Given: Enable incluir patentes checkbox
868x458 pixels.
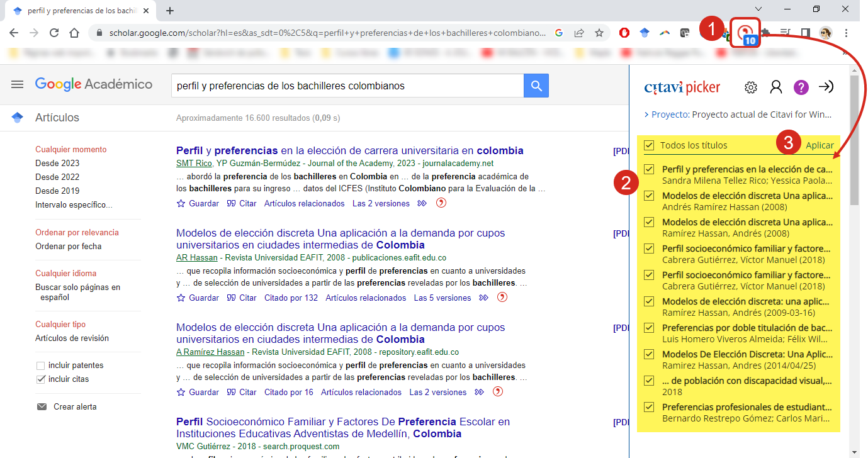Looking at the screenshot, I should click(41, 366).
